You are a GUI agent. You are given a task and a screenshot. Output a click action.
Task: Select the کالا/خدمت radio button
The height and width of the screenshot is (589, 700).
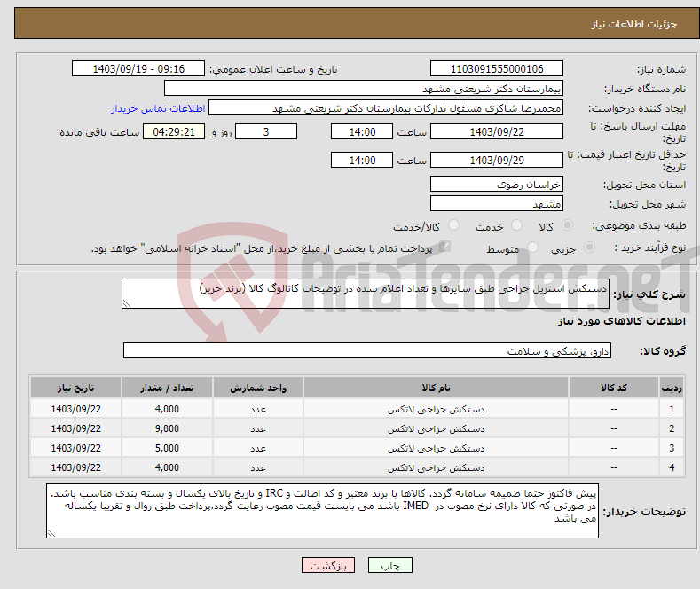[x=453, y=225]
